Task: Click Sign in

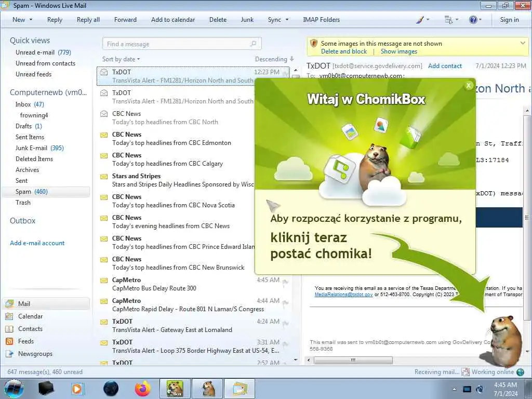Action: [x=509, y=20]
